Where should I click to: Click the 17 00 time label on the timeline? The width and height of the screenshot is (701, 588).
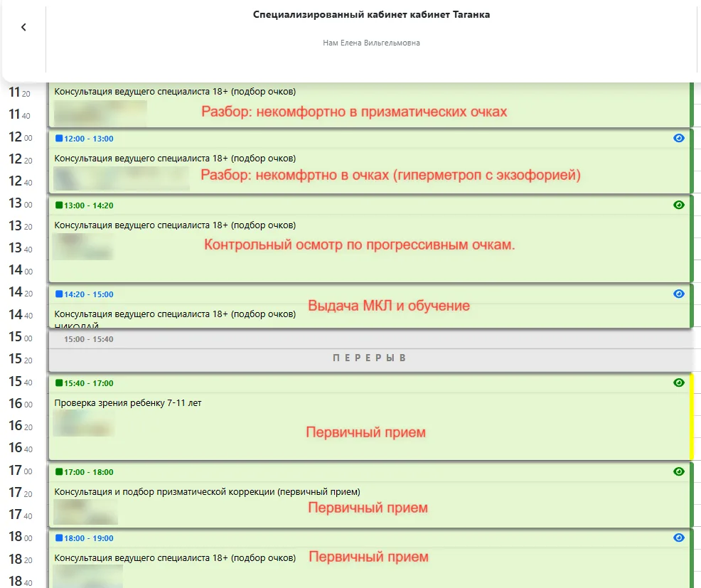(x=21, y=471)
